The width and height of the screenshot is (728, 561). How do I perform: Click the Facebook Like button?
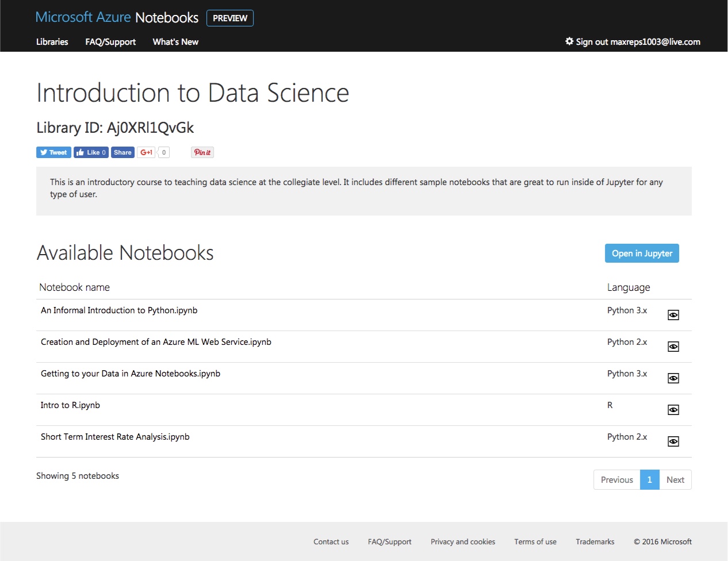tap(91, 152)
